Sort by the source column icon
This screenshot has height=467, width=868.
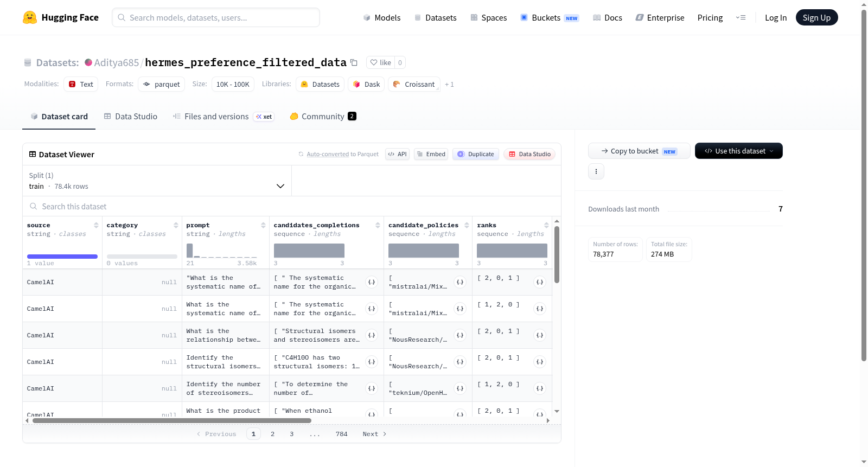coord(96,225)
